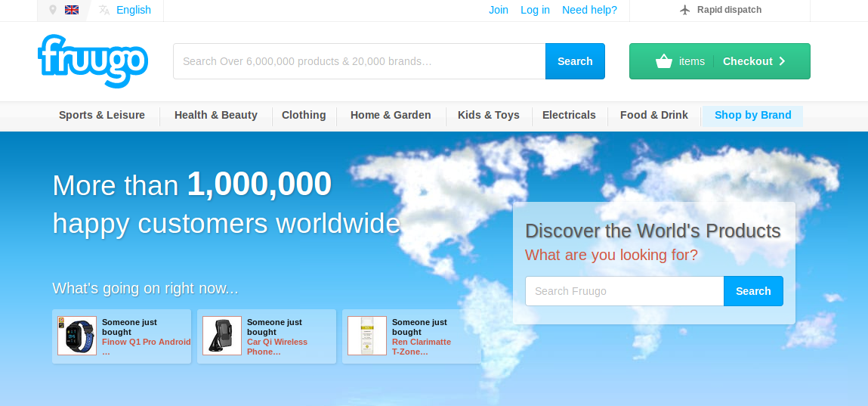The image size is (868, 406).
Task: Open the Electricals category
Action: 569,115
